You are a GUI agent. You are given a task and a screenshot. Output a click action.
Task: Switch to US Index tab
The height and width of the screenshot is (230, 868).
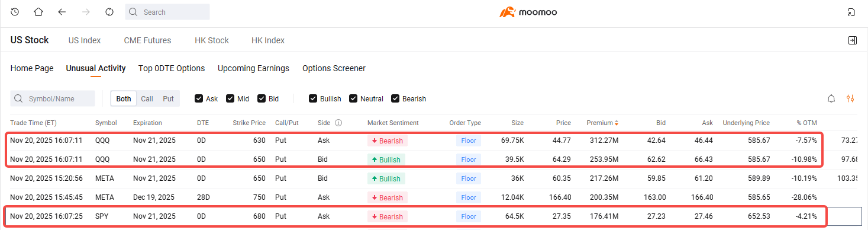click(x=85, y=40)
